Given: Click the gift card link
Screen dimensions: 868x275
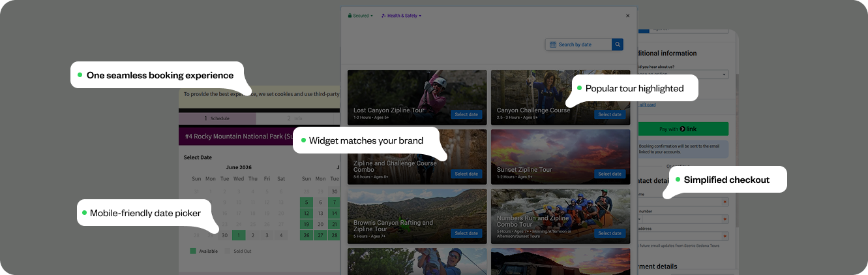Looking at the screenshot, I should click(648, 105).
